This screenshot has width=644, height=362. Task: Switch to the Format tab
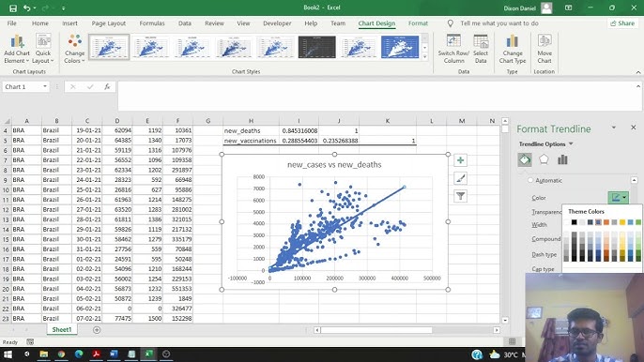tap(418, 23)
